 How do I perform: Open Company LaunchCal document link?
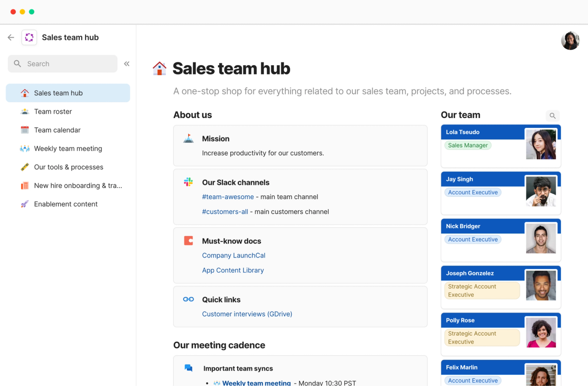[x=234, y=256]
